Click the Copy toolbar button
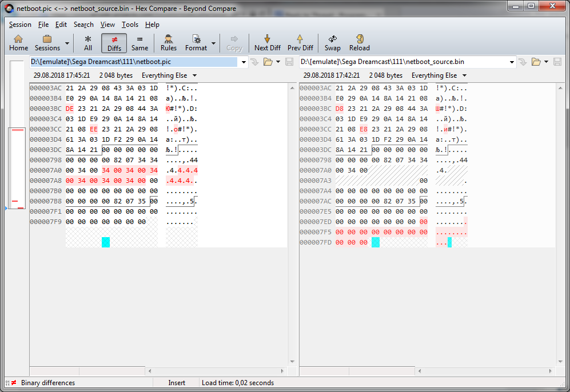The height and width of the screenshot is (392, 570). [234, 43]
